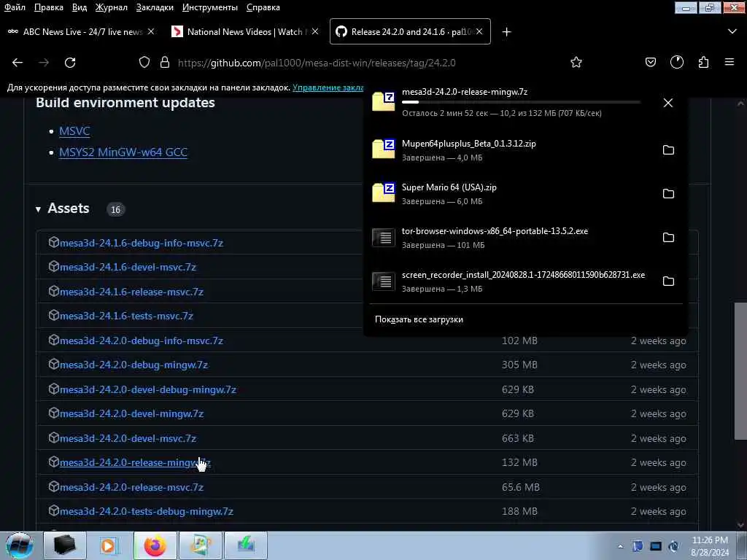Viewport: 747px width, 560px height.
Task: Click the Mupen64plusplus zip file icon
Action: [x=384, y=149]
